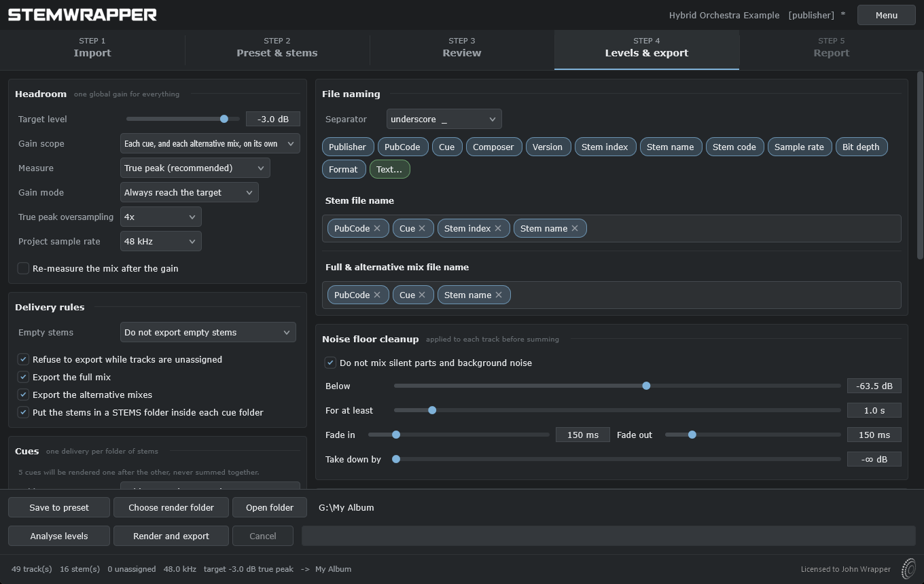Open the Menu button
The image size is (924, 584).
[x=886, y=15]
